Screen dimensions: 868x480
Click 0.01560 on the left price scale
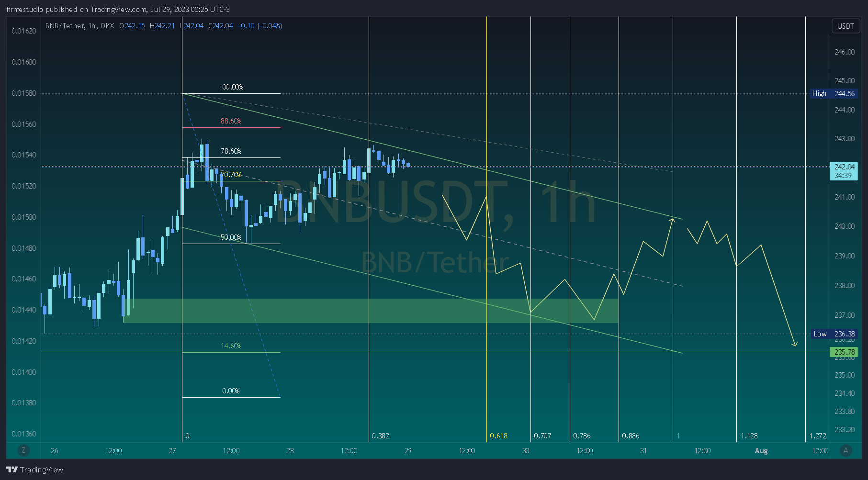(24, 124)
